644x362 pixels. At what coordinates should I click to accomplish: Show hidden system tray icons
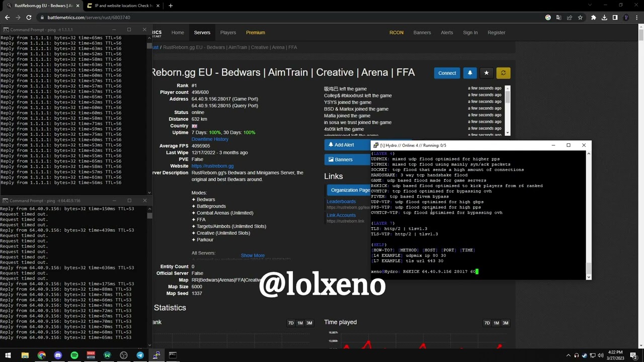pos(568,355)
